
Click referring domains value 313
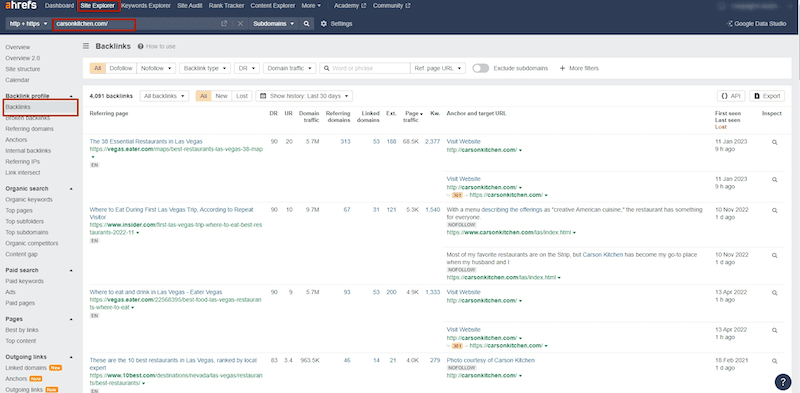tap(345, 141)
